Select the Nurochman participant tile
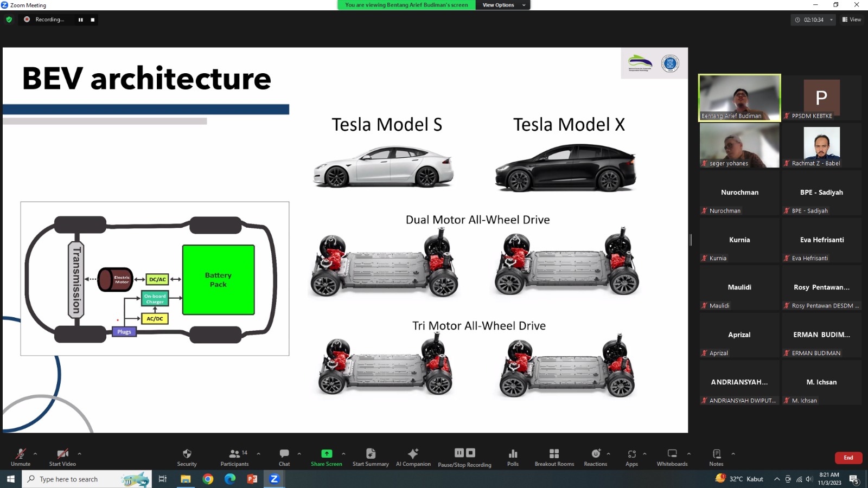Screen dimensions: 868x488 (739, 193)
